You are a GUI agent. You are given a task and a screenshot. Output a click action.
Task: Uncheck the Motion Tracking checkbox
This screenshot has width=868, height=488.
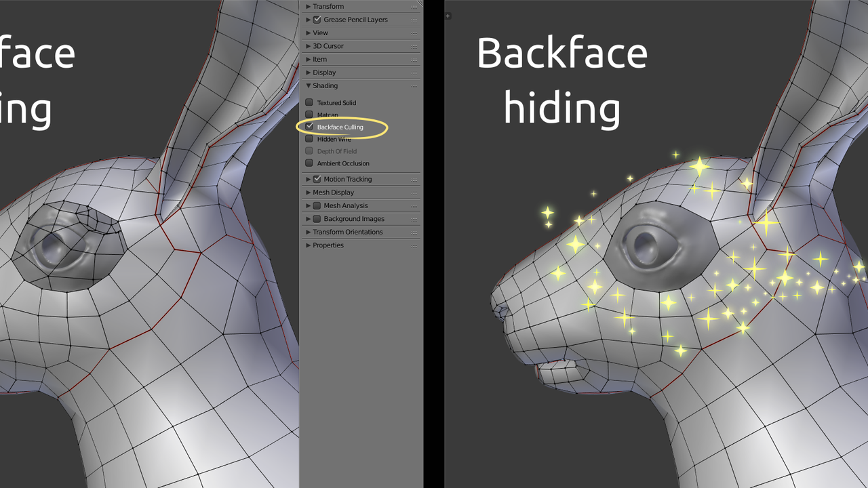[x=317, y=179]
